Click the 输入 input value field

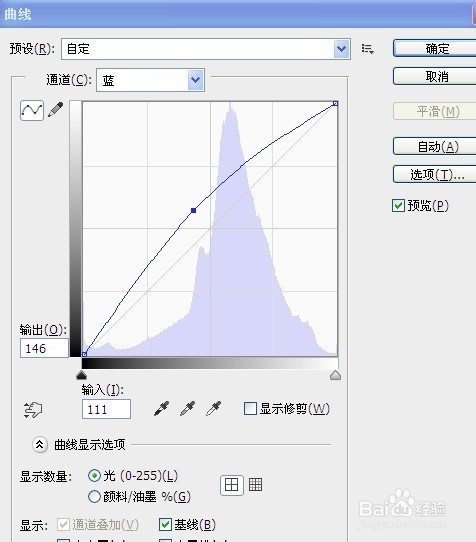tap(106, 409)
